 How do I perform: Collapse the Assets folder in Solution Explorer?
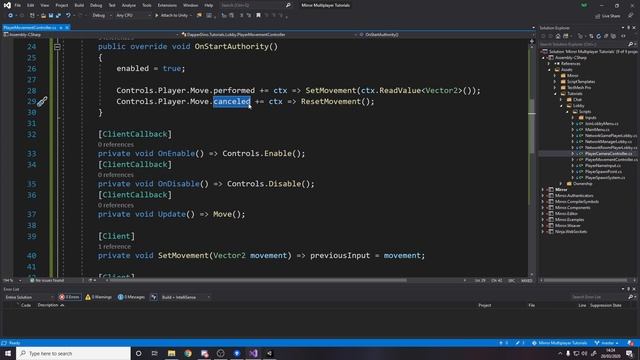(550, 70)
